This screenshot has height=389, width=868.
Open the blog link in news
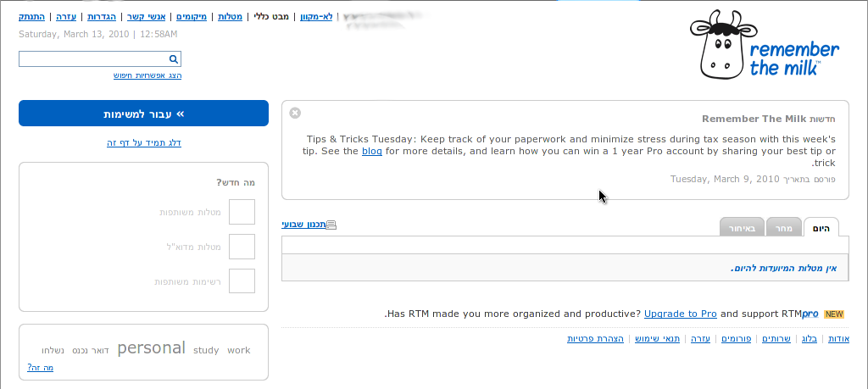coord(372,151)
